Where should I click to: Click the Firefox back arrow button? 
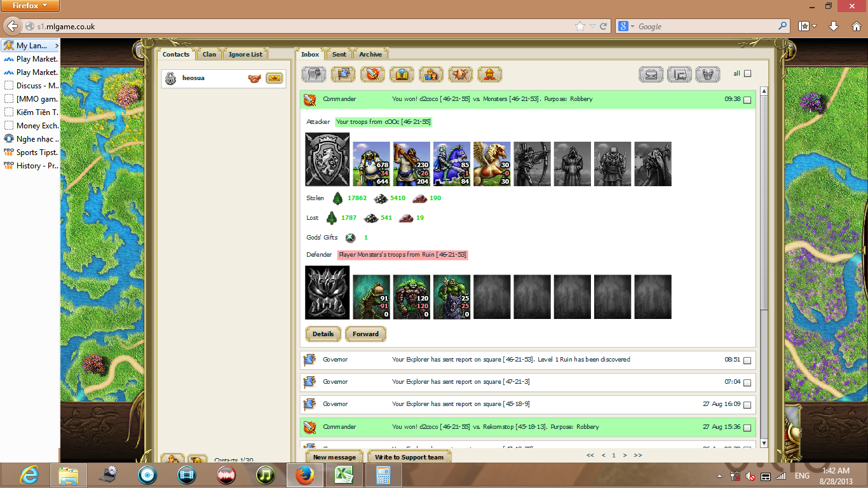point(11,26)
